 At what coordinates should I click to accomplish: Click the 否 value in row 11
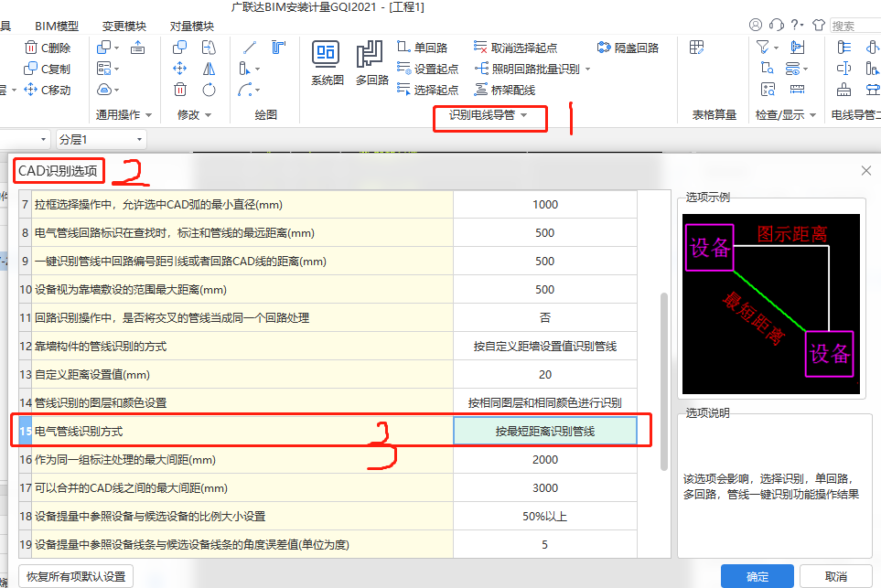(545, 318)
